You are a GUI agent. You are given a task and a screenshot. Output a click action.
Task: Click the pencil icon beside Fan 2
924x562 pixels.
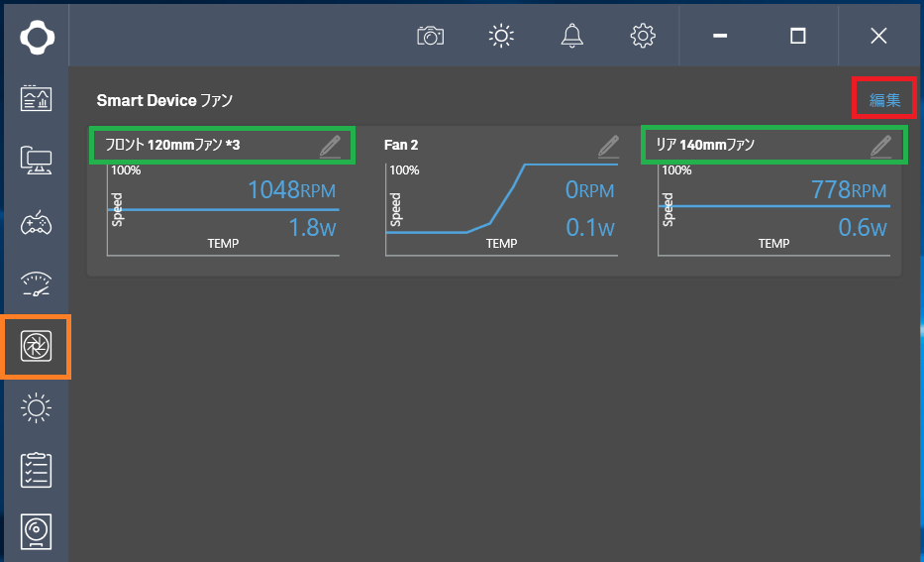coord(609,146)
